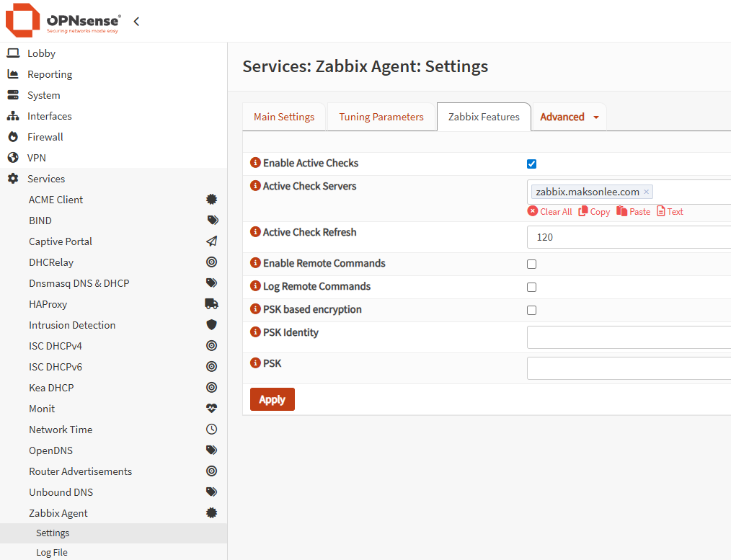
Task: Click the Intrusion Detection shield icon
Action: pos(212,325)
